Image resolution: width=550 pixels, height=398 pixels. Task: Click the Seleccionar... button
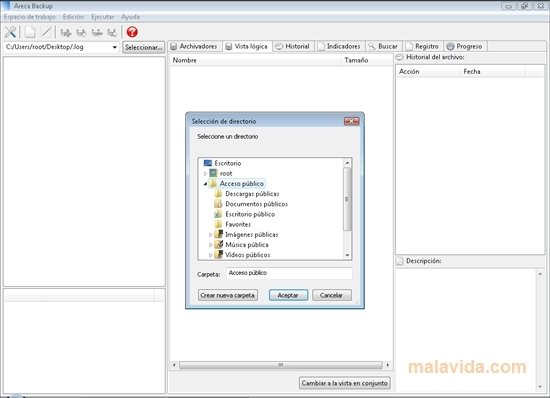point(143,47)
